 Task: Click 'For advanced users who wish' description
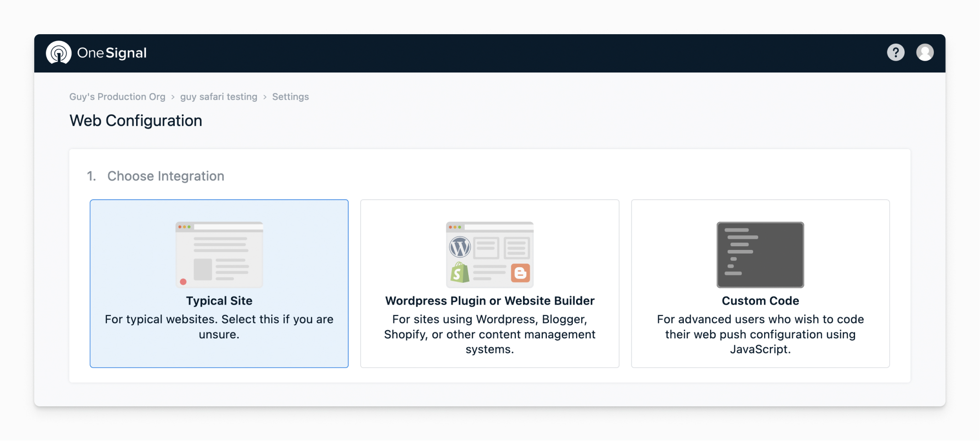(x=760, y=334)
